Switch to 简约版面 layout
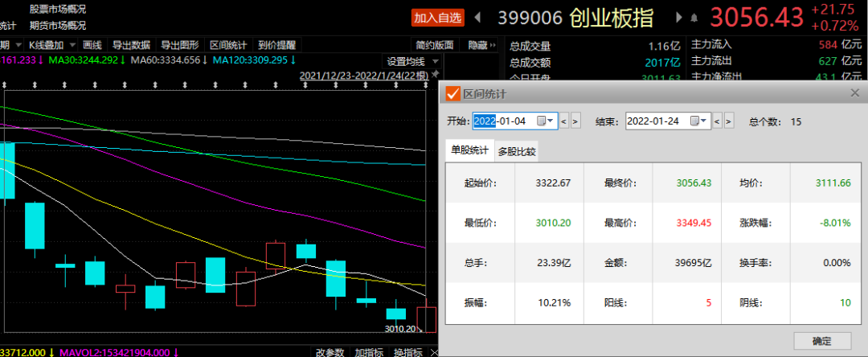 [x=435, y=45]
